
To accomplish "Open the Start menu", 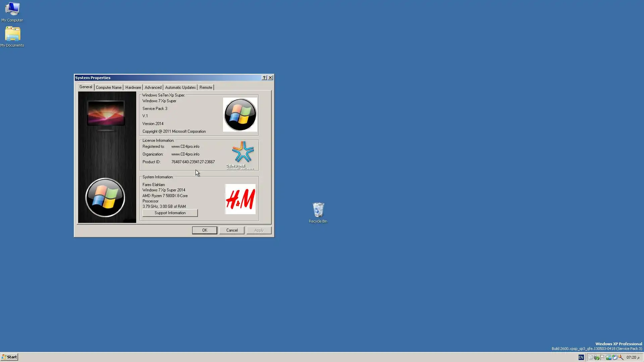I will coord(9,357).
